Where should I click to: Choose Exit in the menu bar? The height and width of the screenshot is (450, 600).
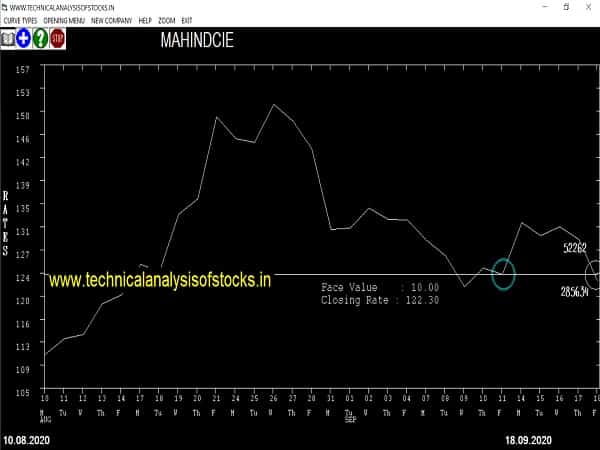point(188,20)
